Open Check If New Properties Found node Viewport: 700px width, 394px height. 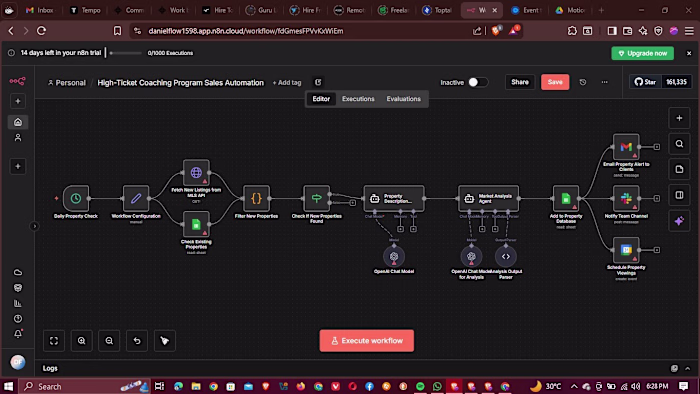[316, 198]
